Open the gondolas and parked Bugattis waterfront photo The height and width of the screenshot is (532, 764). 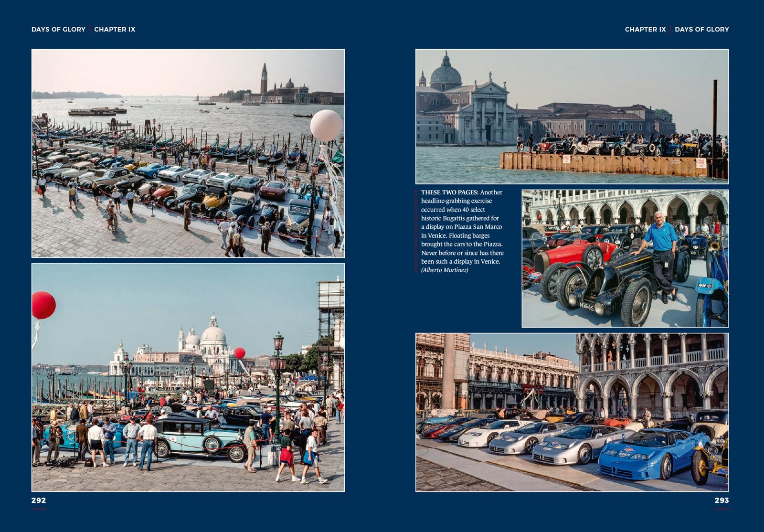(188, 153)
